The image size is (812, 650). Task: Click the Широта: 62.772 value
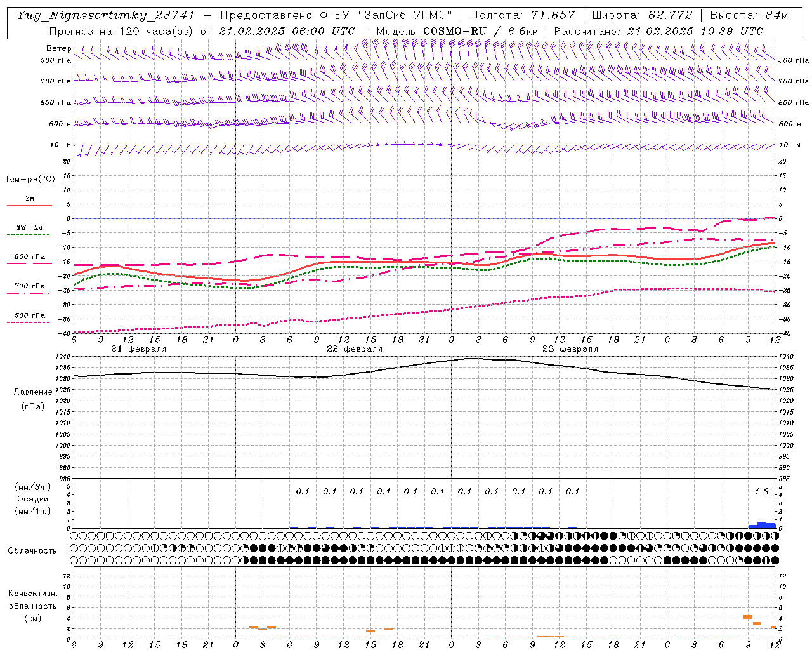tap(642, 15)
